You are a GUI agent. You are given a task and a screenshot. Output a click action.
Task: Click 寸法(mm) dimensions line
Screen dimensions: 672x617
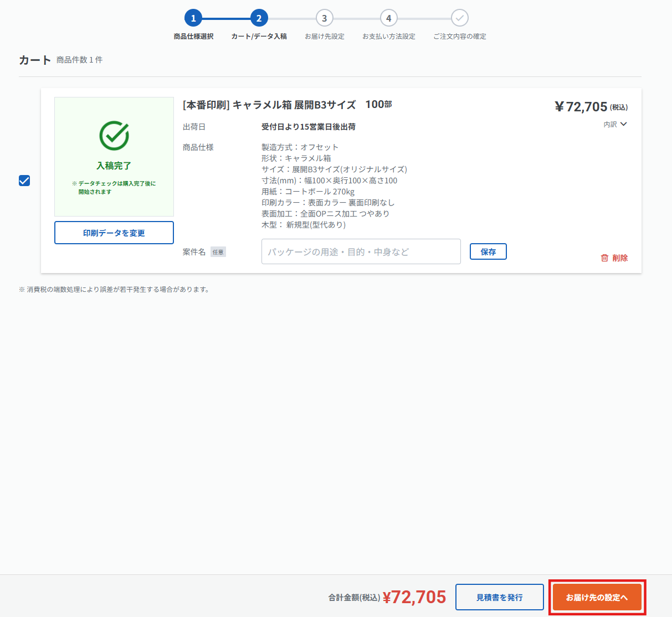tap(329, 181)
